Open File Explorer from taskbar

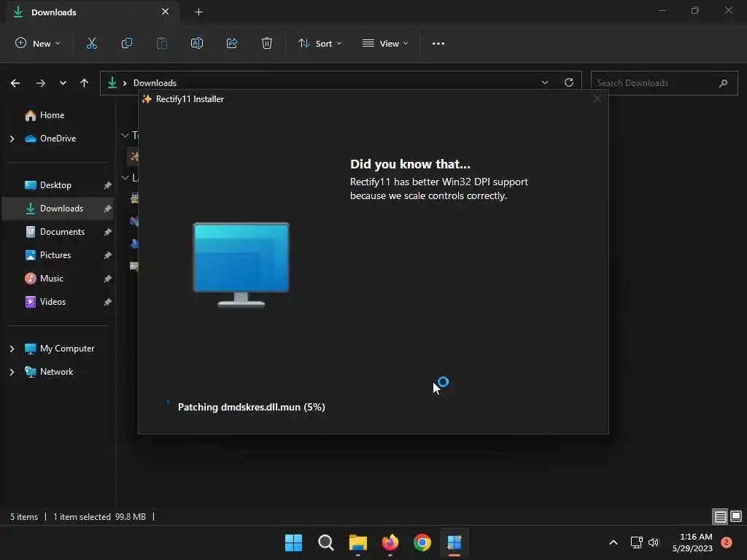click(x=357, y=542)
